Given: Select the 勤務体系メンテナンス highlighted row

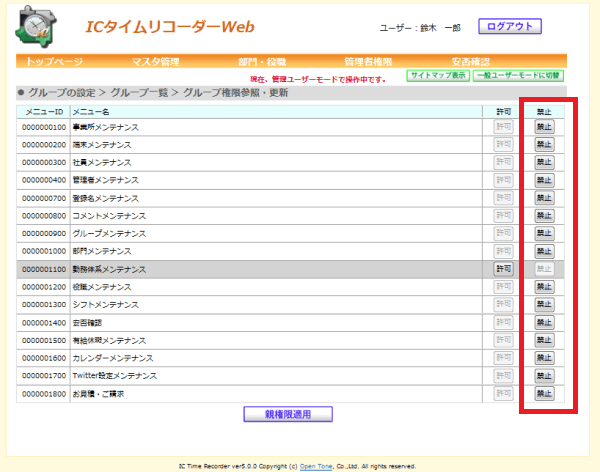Looking at the screenshot, I should [290, 269].
